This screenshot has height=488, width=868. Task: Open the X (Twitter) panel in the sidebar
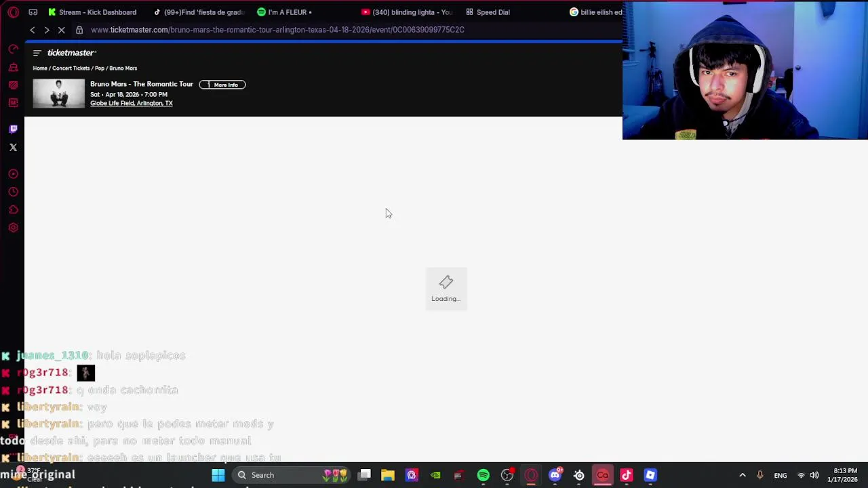(x=13, y=147)
